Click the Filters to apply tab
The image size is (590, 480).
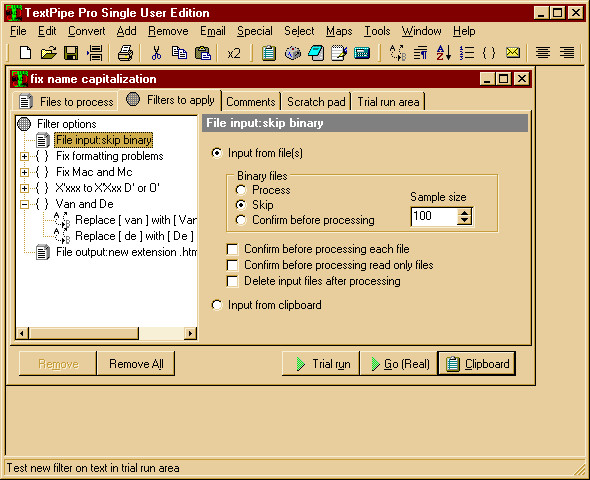(x=170, y=100)
